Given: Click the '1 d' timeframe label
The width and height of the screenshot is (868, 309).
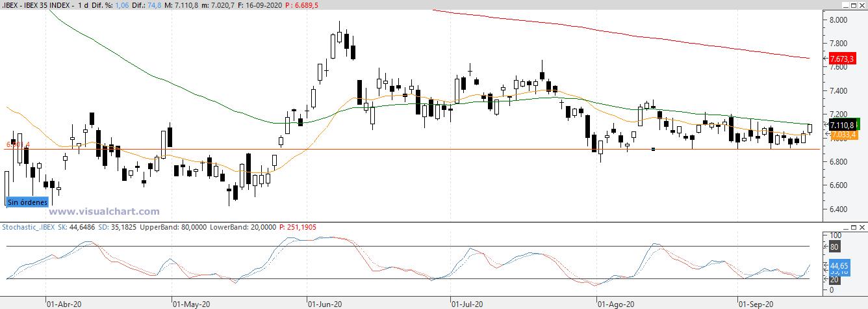Looking at the screenshot, I should (x=92, y=5).
